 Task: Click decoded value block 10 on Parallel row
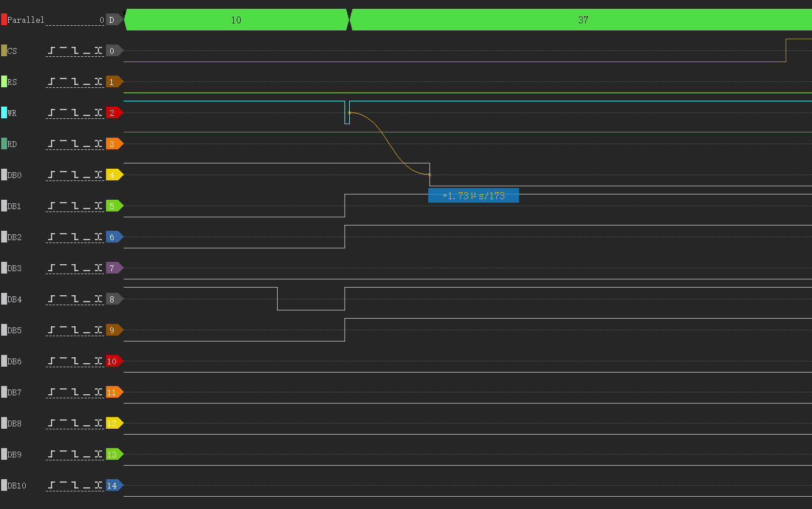pyautogui.click(x=236, y=19)
